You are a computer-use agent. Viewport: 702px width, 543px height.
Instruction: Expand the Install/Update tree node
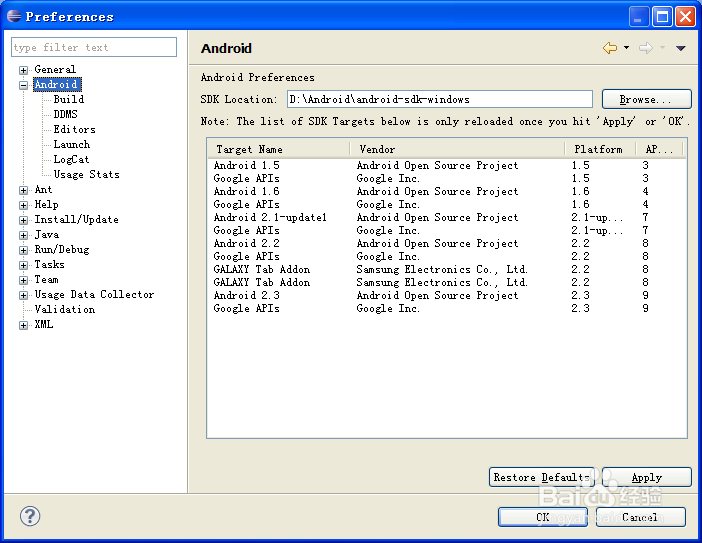23,220
